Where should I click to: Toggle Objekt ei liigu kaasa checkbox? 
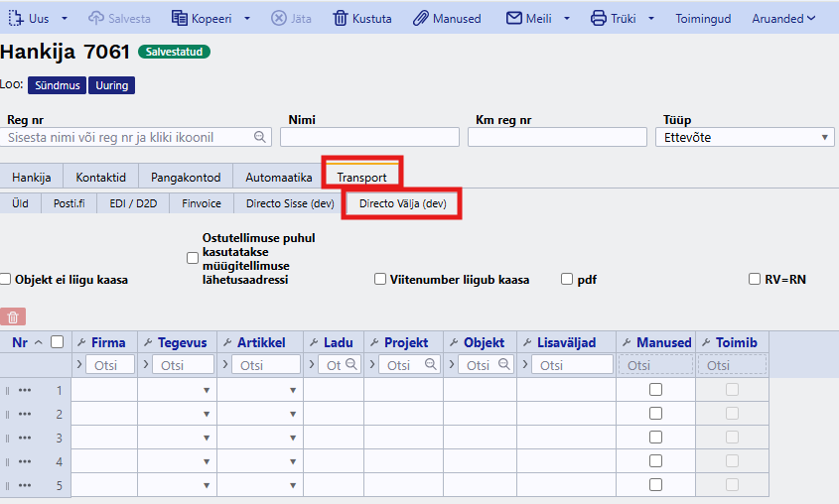pos(5,279)
